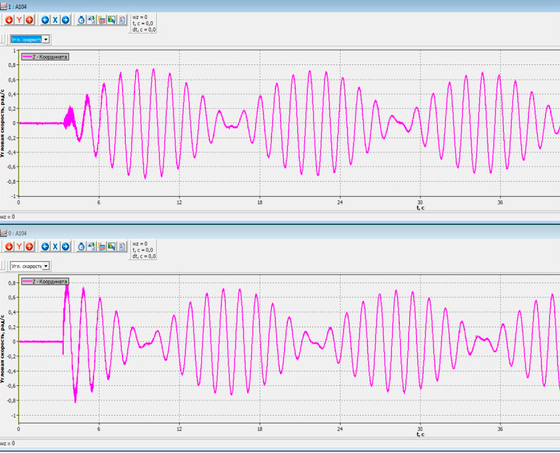Screen dimensions: 560x453
Task: Click the bottom chart's 't, c' axis label
Action: pos(420,434)
